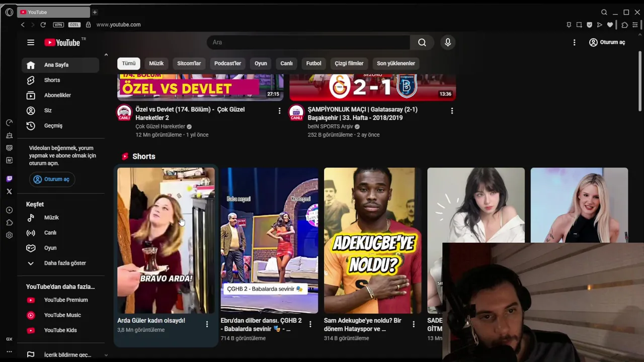Open options for Şampiyonluk Maçı video
The height and width of the screenshot is (362, 644).
(x=452, y=111)
